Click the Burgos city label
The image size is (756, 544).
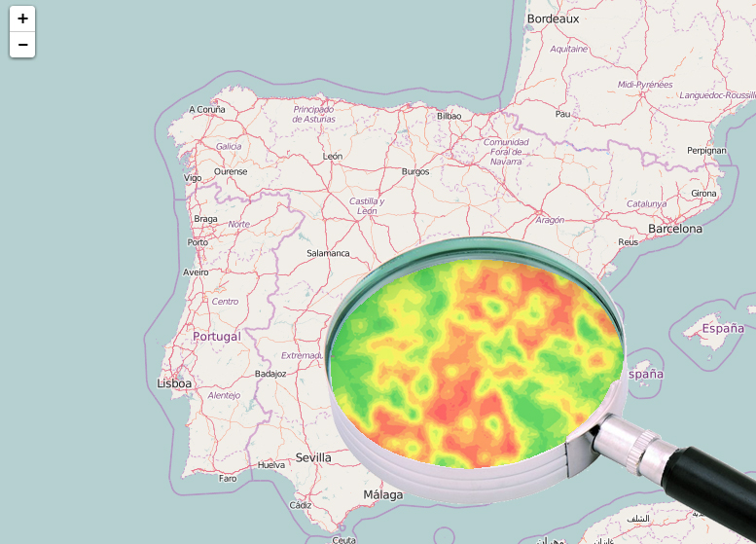[415, 172]
